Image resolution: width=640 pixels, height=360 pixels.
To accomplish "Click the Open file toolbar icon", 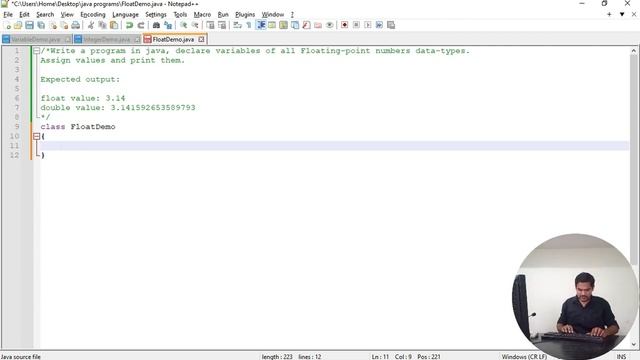I will pyautogui.click(x=18, y=25).
